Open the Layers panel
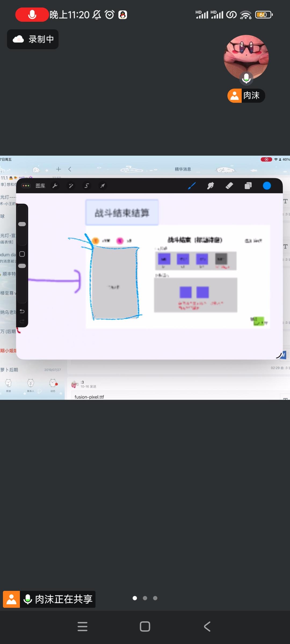 pos(248,186)
